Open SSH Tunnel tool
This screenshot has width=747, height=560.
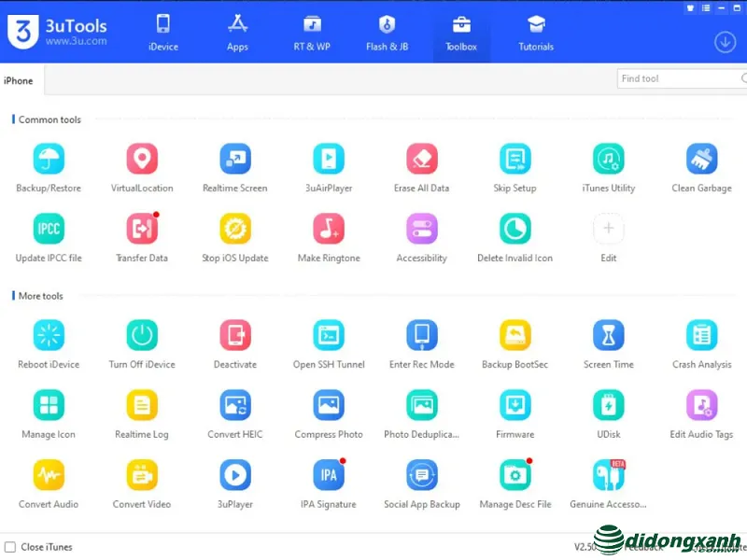pos(329,335)
